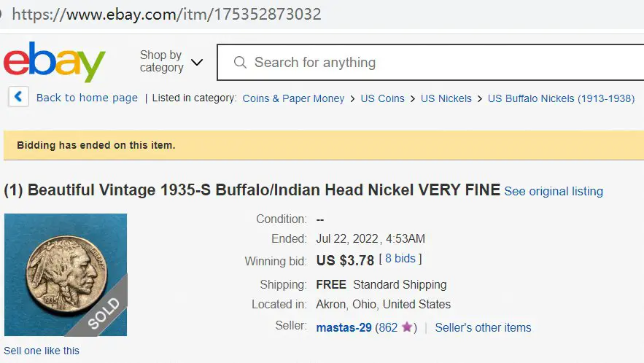Click the back arrow icon
Viewport: 644px width, 363px height.
tap(18, 97)
